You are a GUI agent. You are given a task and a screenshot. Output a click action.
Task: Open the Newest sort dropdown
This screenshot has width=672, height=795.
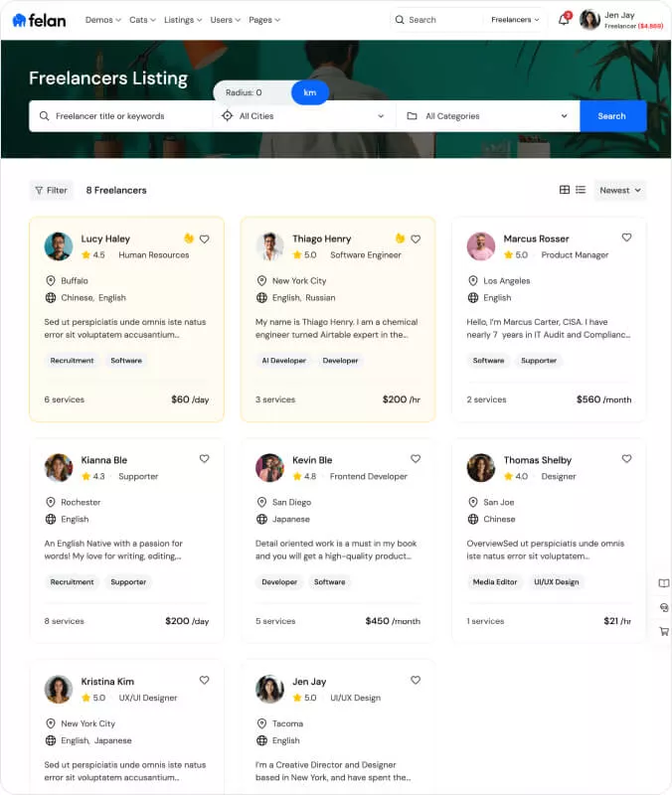point(619,190)
